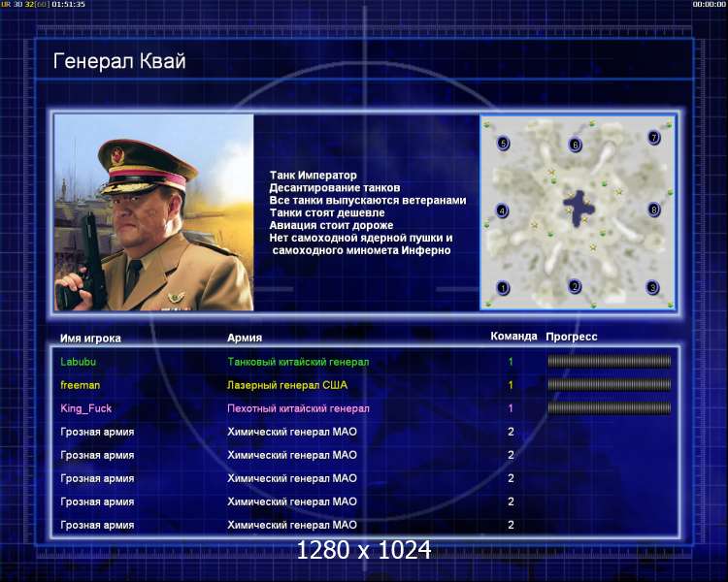Screen dimensions: 728x582
Task: Click the 'Десантирование танков' feature line
Action: pyautogui.click(x=335, y=188)
